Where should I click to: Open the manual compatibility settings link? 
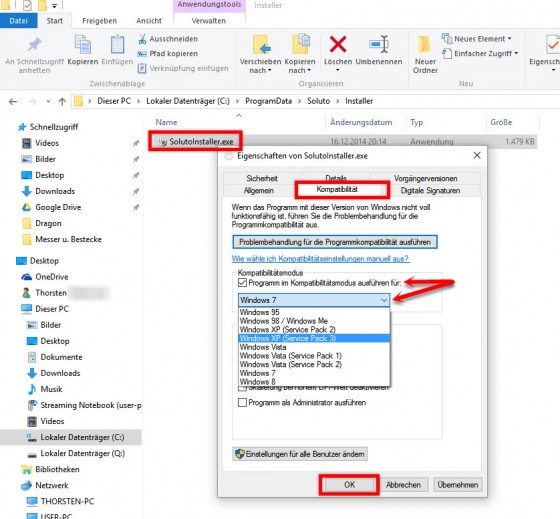[x=320, y=259]
